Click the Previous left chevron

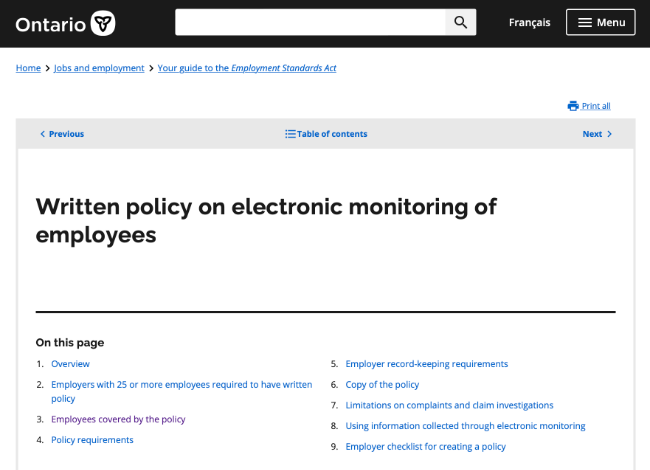point(42,134)
